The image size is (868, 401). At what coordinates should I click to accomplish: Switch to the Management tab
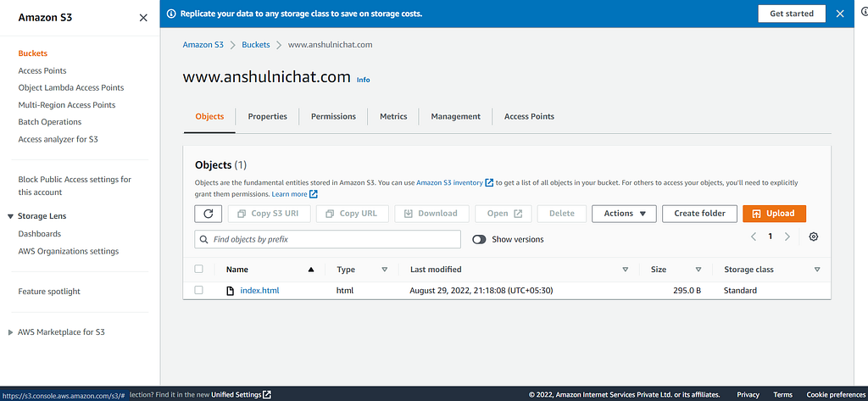455,117
